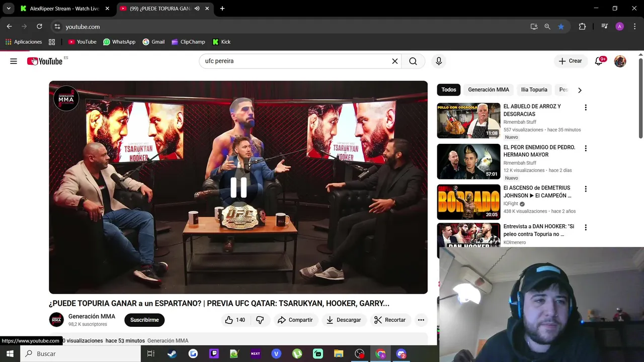The height and width of the screenshot is (362, 644).
Task: Open EL ABUELO DE ARROZ thumbnail
Action: click(468, 121)
